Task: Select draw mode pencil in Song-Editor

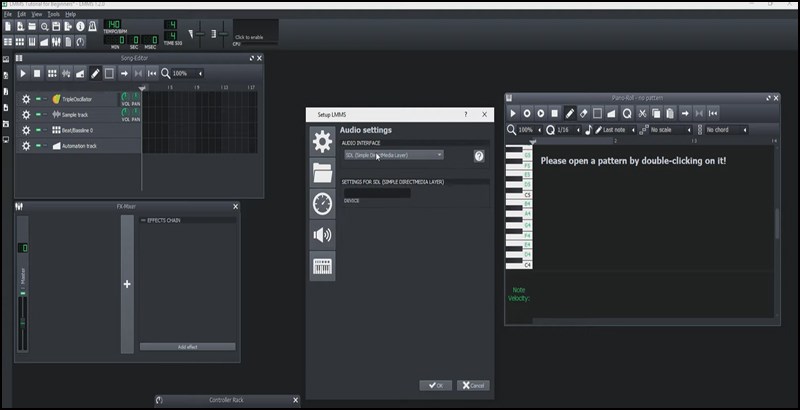Action: point(95,73)
